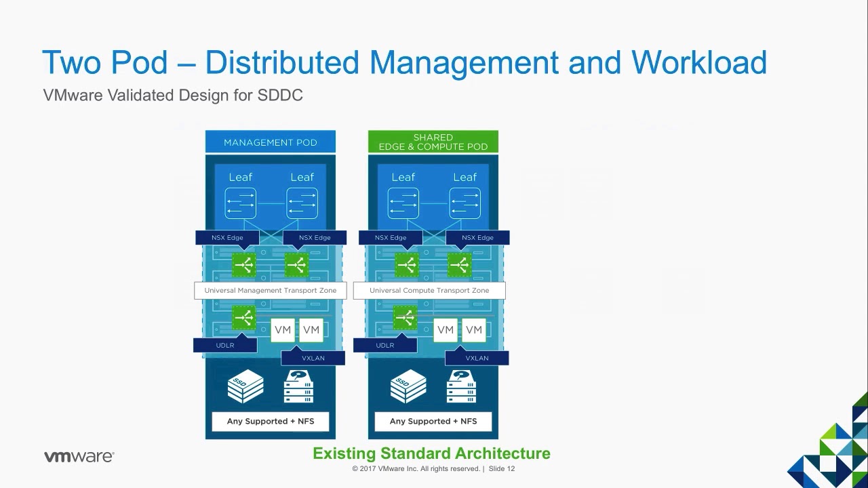
Task: Select right green NSX Edge icon in Management Pod
Action: [x=296, y=265]
